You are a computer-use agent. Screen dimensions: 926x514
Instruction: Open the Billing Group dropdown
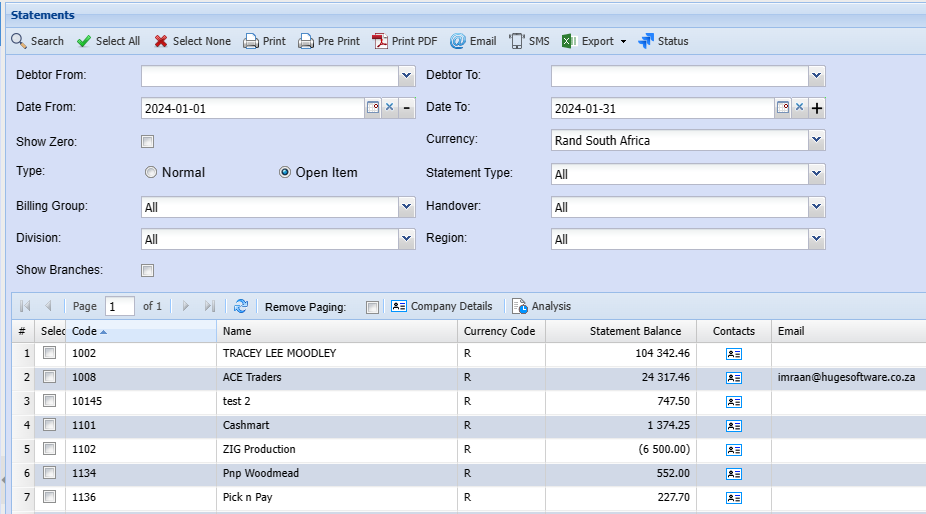click(407, 207)
